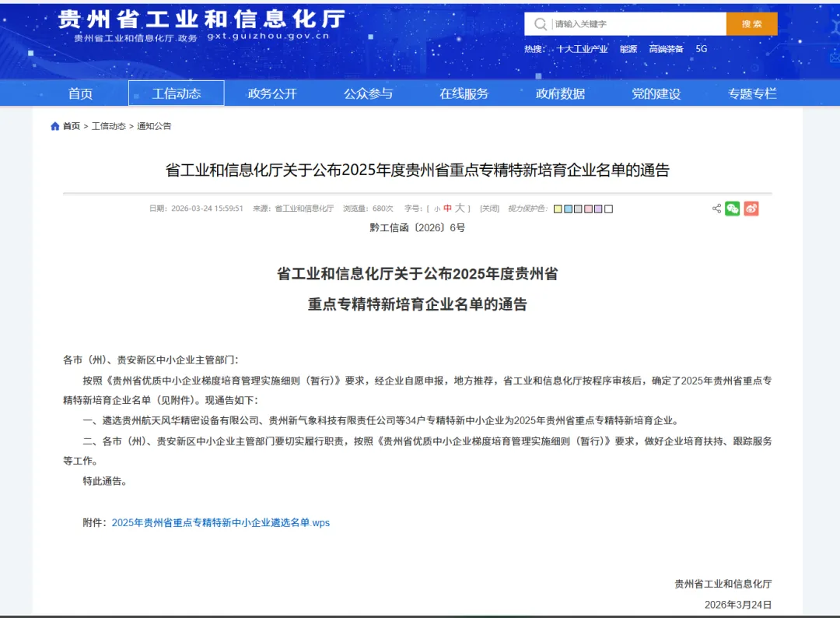Click the home icon in the breadcrumb

coord(54,125)
